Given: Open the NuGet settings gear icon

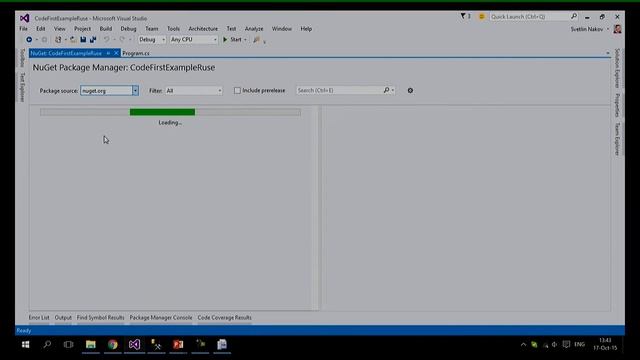Looking at the screenshot, I should (410, 91).
